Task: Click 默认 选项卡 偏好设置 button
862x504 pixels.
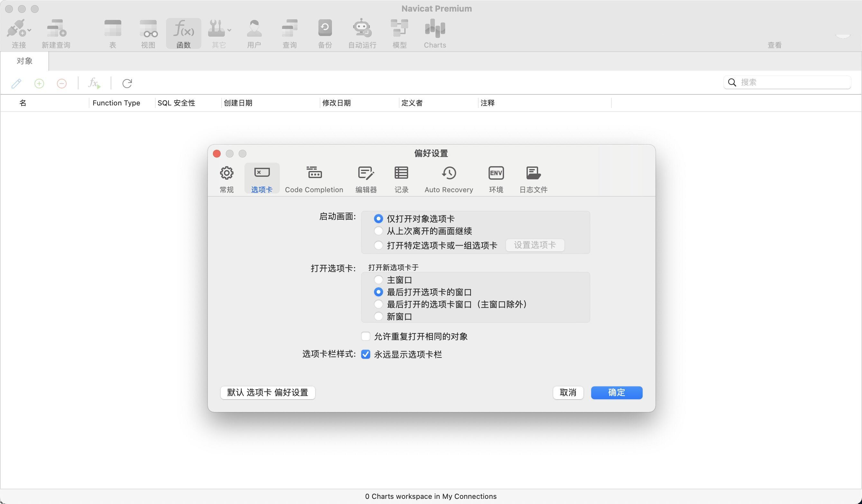Action: click(268, 392)
